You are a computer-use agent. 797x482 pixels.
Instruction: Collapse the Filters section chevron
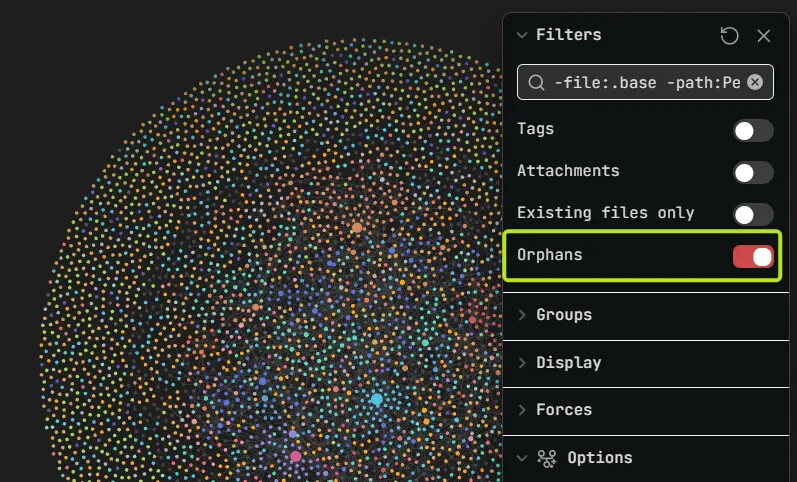pos(522,35)
